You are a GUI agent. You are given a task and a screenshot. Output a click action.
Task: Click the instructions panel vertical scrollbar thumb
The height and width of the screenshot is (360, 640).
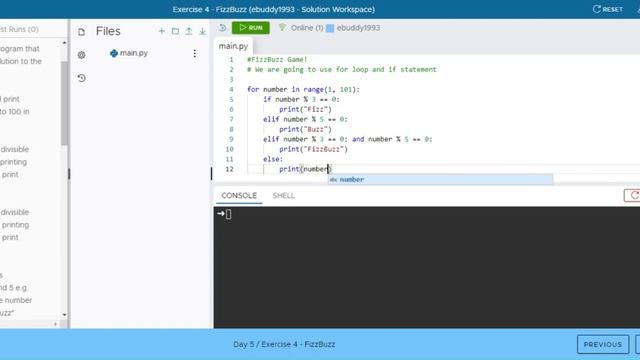tap(64, 103)
